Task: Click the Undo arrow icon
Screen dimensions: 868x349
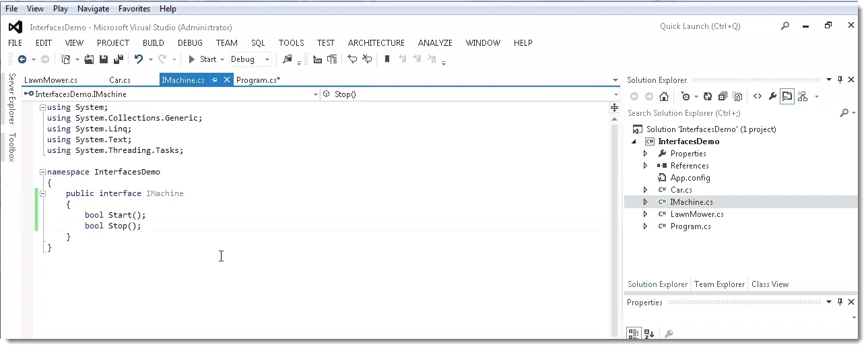Action: (x=138, y=59)
